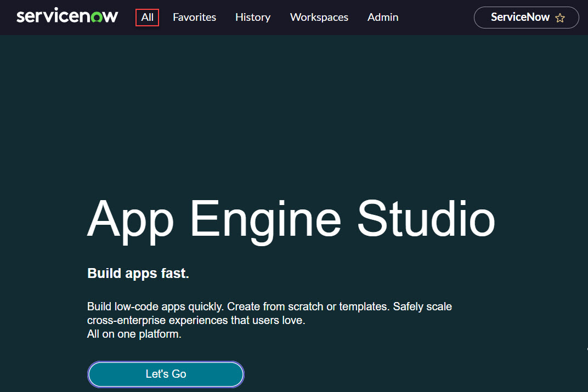Open the Favorites menu
The width and height of the screenshot is (588, 392).
tap(194, 17)
